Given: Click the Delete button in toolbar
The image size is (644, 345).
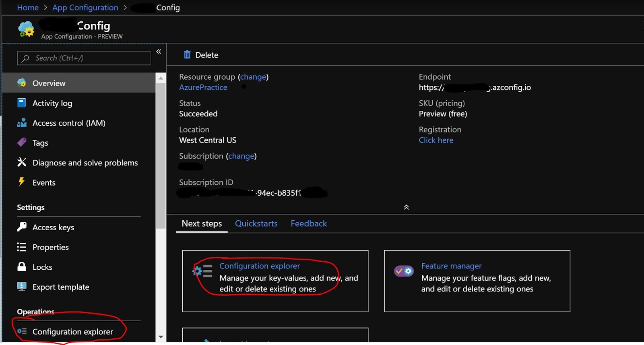Looking at the screenshot, I should (x=201, y=55).
